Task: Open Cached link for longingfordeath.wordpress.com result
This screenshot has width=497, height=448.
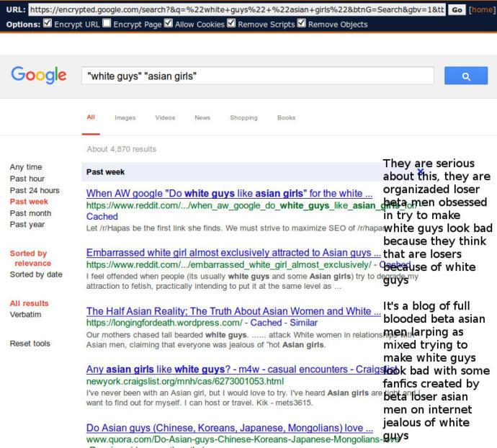Action: click(266, 323)
